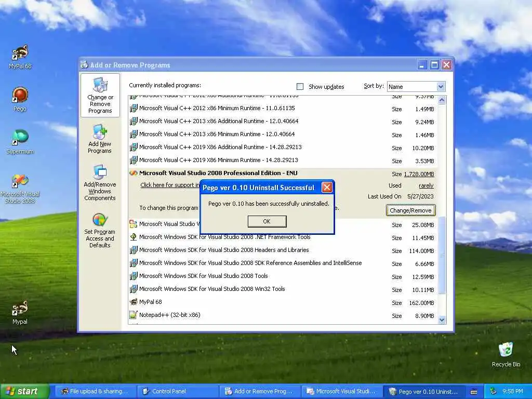Screen dimensions: 532x399
Task: Open the Mypal desktop shortcut near bottom
Action: pyautogui.click(x=20, y=312)
